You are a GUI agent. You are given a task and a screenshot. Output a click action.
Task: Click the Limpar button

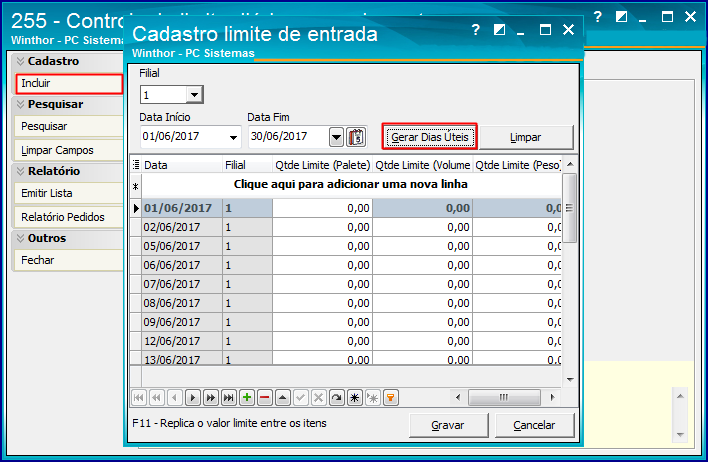[526, 137]
